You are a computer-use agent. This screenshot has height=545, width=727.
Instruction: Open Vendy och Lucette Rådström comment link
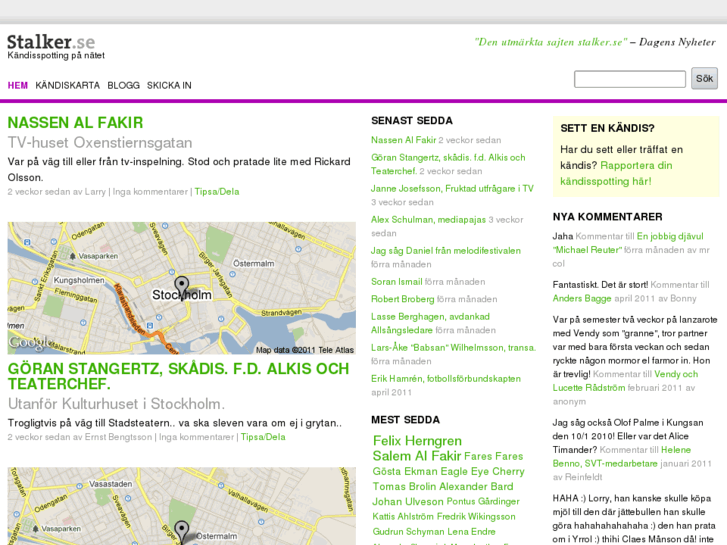pos(625,381)
